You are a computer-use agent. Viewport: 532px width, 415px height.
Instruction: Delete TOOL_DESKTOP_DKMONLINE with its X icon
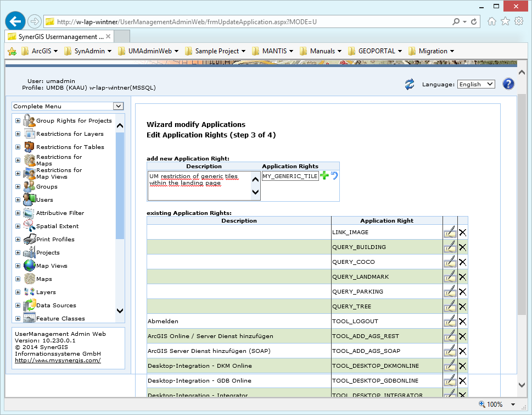tap(462, 365)
